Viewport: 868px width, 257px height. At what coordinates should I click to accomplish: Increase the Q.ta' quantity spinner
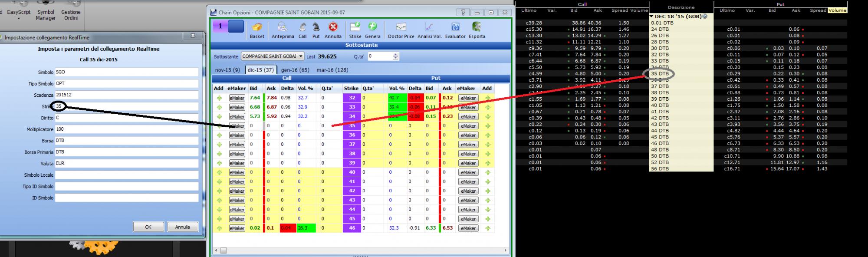395,55
